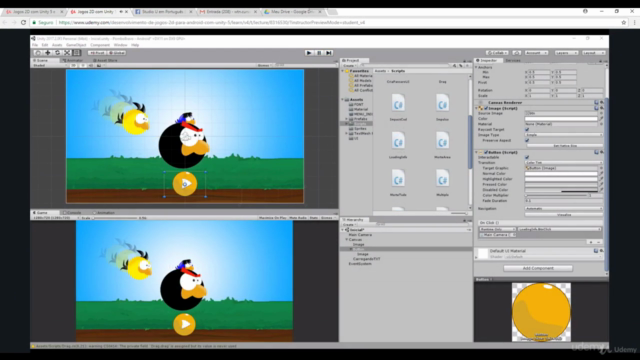Open help icon for Image (Script) component
The height and width of the screenshot is (360, 640).
pos(596,108)
